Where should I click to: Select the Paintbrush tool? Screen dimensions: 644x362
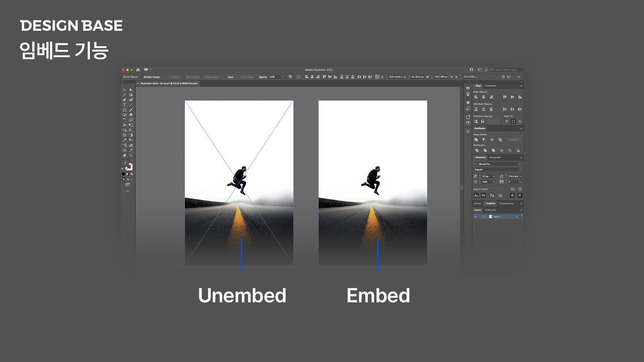pyautogui.click(x=131, y=110)
